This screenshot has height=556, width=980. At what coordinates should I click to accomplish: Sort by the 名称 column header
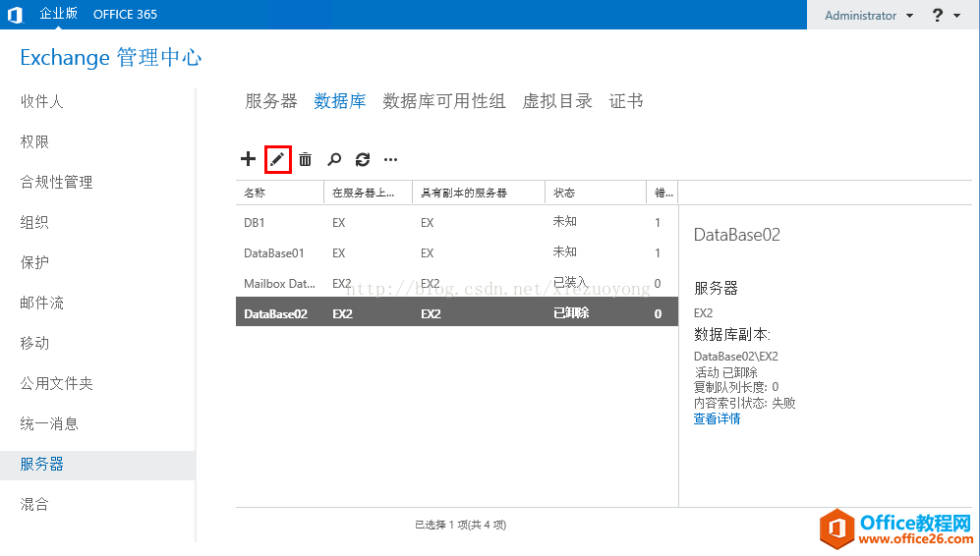click(280, 193)
